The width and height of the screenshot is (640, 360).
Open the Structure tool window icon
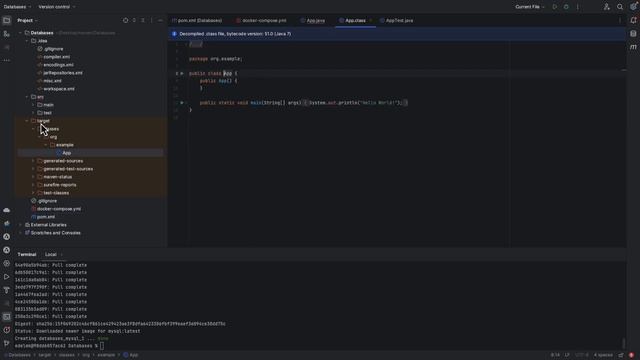[x=7, y=34]
